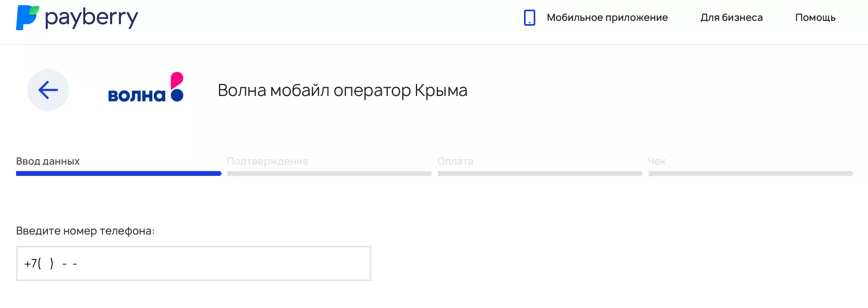Click the payberry wordmark text
The image size is (868, 308).
[91, 18]
